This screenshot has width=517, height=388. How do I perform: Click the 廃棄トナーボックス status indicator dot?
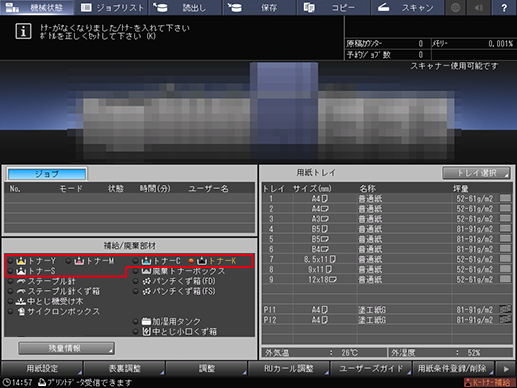point(136,271)
